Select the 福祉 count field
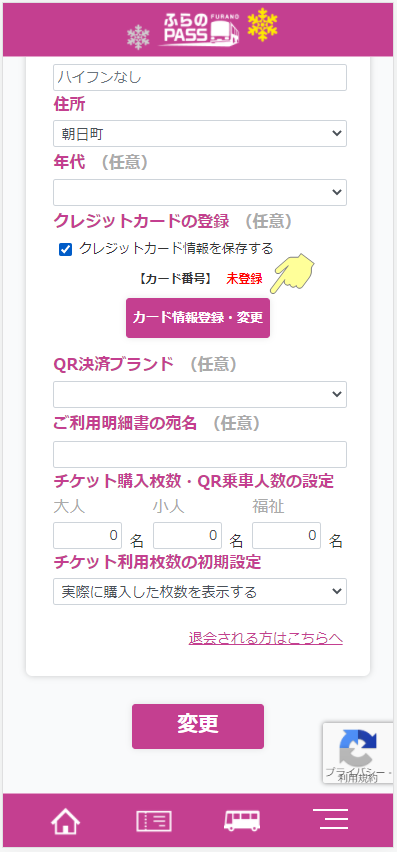This screenshot has width=397, height=852. click(x=286, y=535)
